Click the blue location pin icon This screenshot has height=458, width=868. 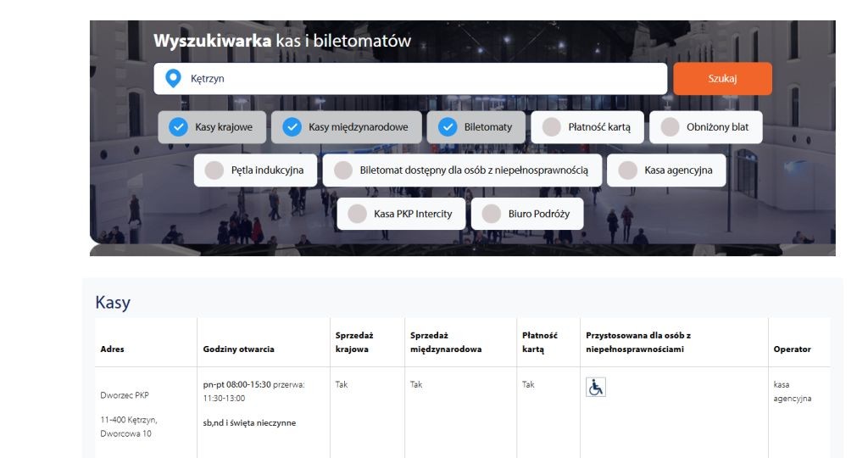point(173,79)
